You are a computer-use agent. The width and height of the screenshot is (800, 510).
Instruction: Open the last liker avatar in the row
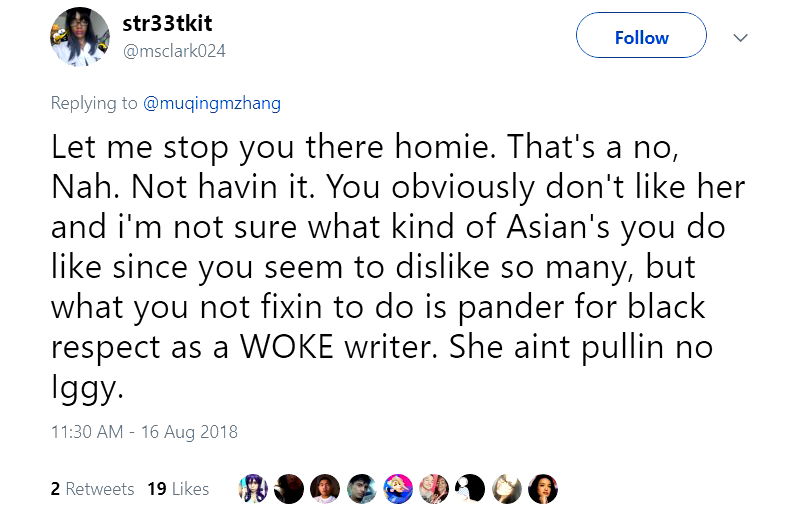542,488
